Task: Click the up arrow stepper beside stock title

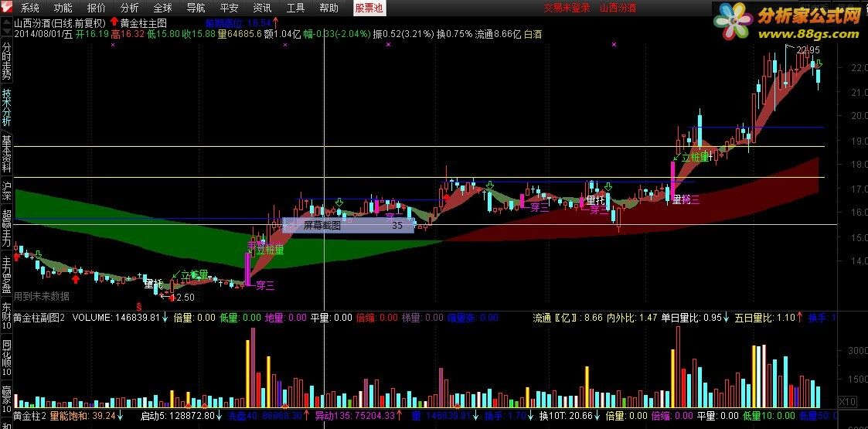Action: 7,24
